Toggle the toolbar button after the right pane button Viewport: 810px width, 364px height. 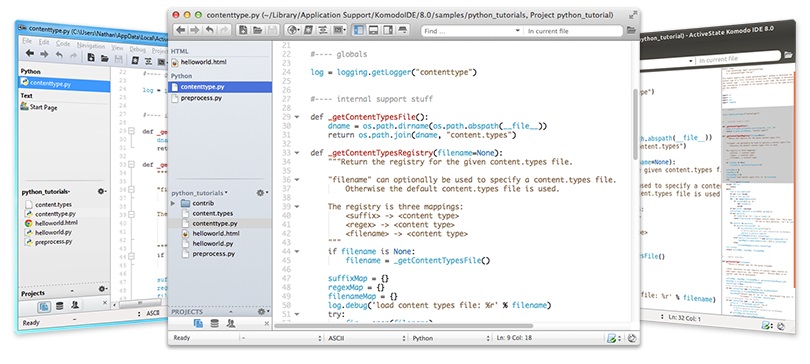coord(402,30)
